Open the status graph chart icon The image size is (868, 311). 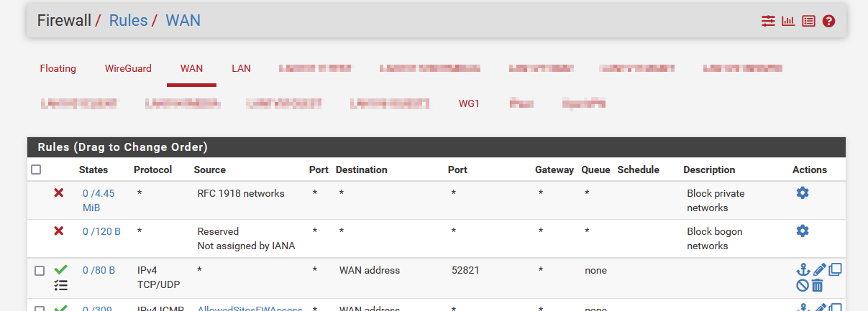point(788,21)
